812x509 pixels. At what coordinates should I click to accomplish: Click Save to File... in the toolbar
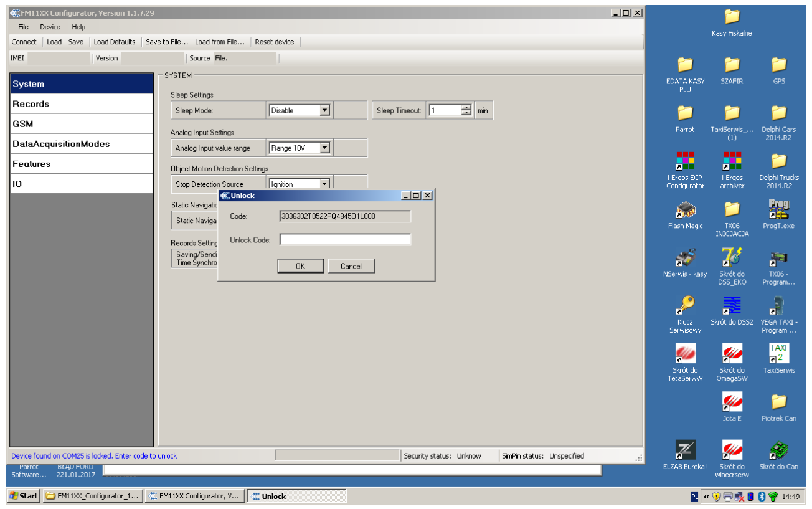[167, 42]
